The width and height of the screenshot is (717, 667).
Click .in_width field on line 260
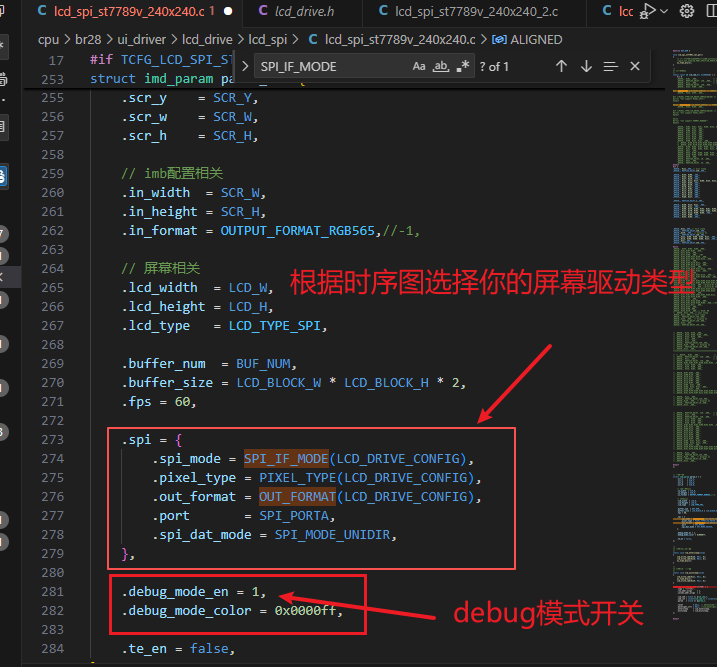point(155,193)
